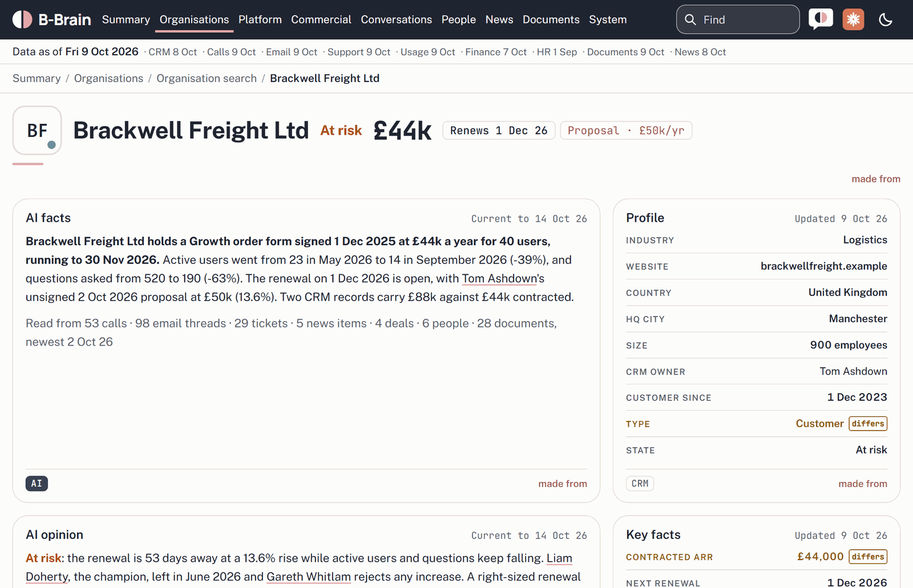Click HR 1 Sep data source
Viewport: 913px width, 588px height.
pos(557,52)
